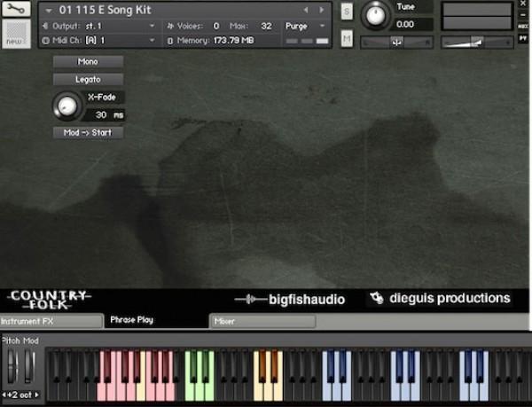Enable Legato mode
Screen dimensions: 532x407
point(88,80)
